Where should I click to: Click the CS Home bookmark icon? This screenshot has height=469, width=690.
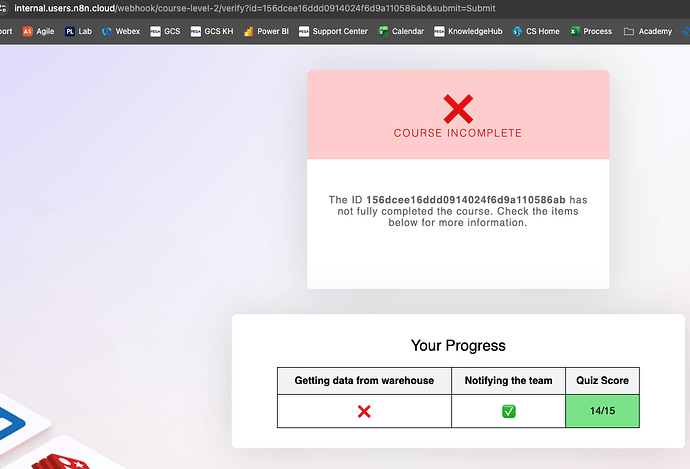tap(517, 31)
